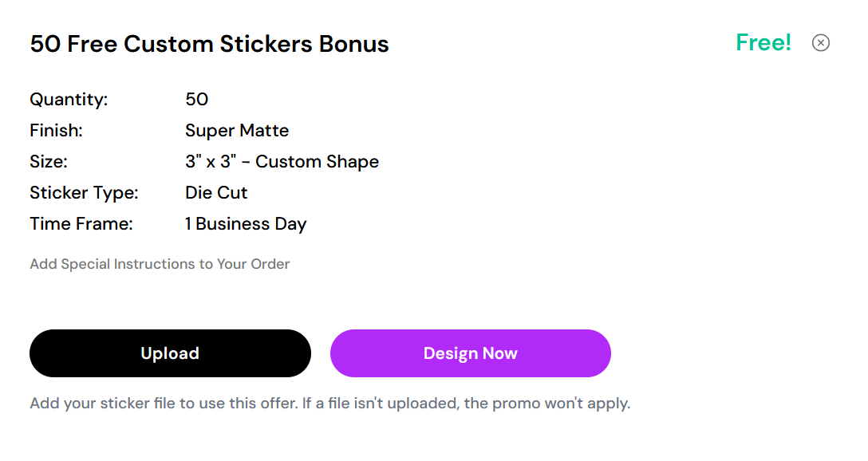Start designing with the Design Now button
Screen dimensions: 868x461
pos(470,353)
